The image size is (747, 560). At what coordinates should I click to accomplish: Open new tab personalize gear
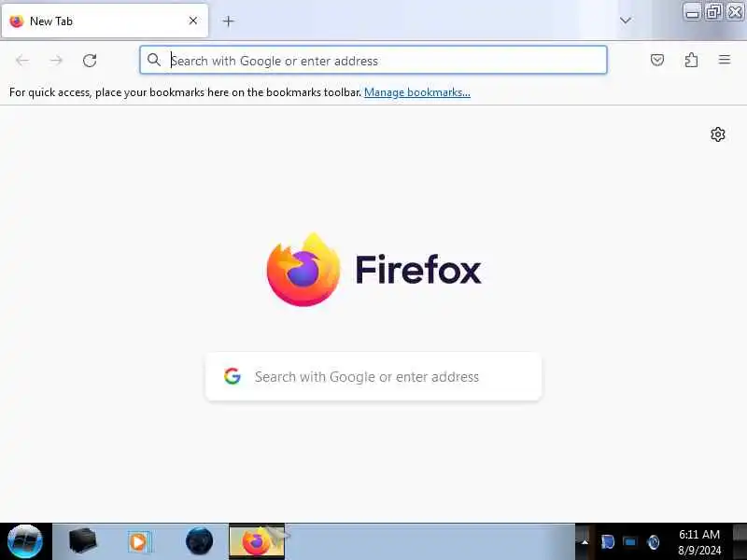(717, 134)
